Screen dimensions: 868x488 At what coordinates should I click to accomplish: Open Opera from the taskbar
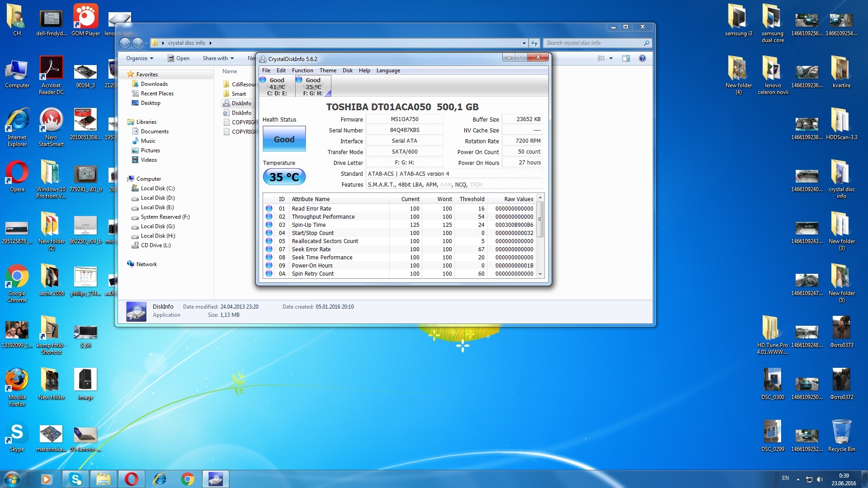pyautogui.click(x=131, y=479)
